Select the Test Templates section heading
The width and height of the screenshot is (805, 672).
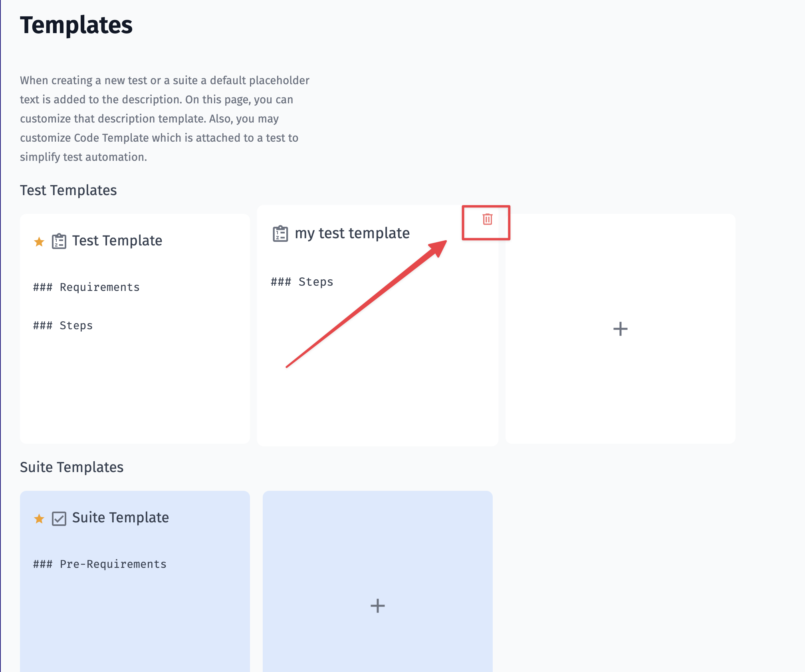pos(68,190)
